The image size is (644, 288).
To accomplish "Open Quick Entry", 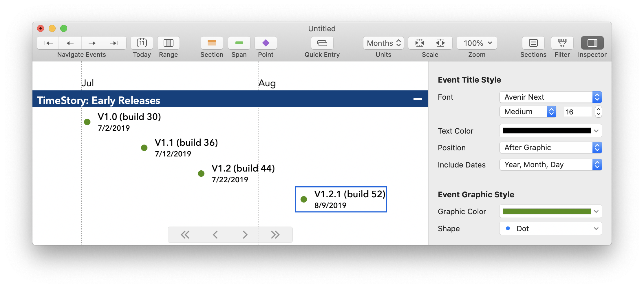I will click(322, 43).
